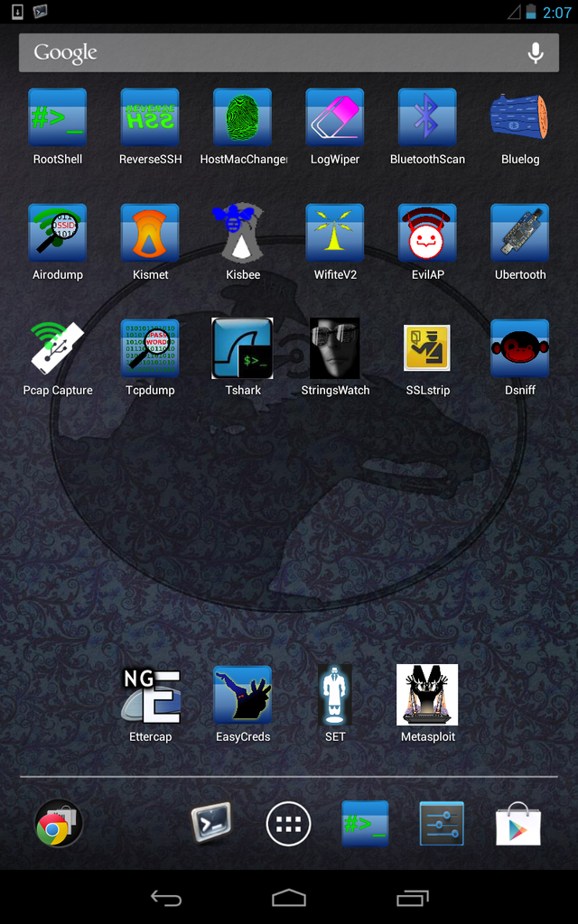Tap the download notification icon in status bar
Screen dimensions: 578x924
[x=18, y=11]
